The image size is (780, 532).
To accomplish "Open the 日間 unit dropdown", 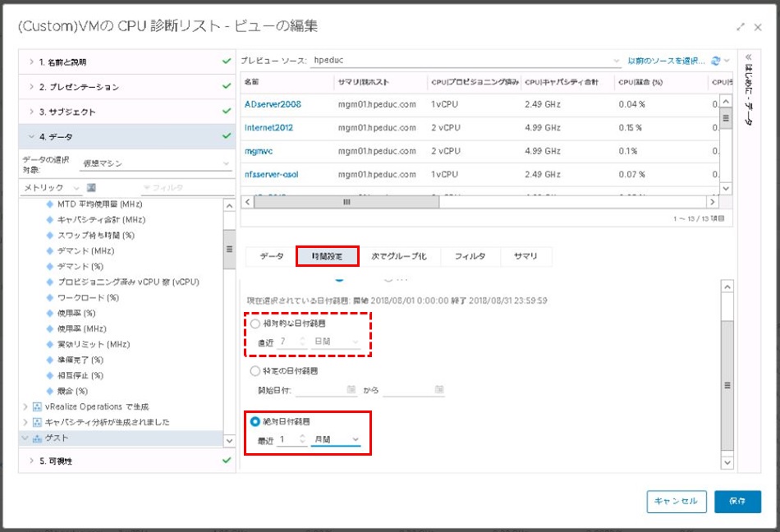I will (x=336, y=342).
